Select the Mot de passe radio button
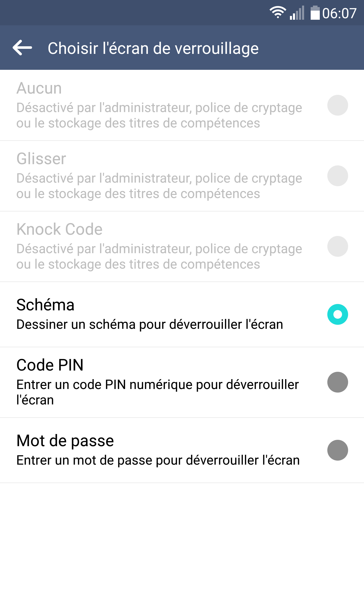The width and height of the screenshot is (364, 605). click(x=337, y=450)
